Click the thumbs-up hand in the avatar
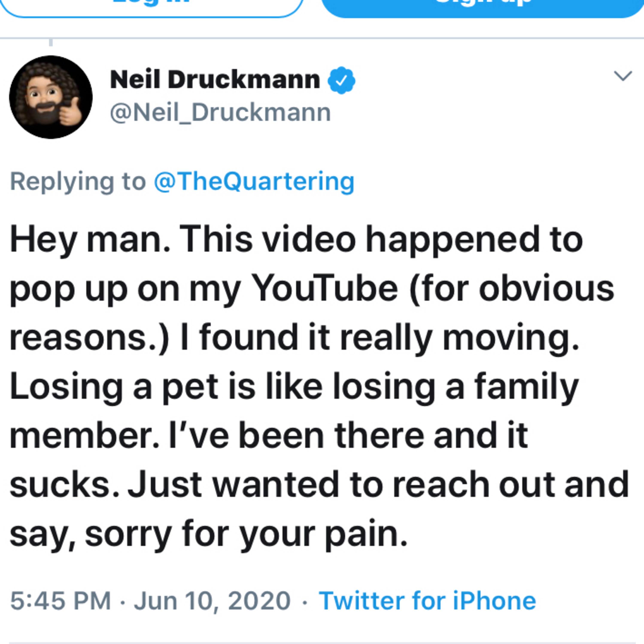The height and width of the screenshot is (644, 644). 71,112
